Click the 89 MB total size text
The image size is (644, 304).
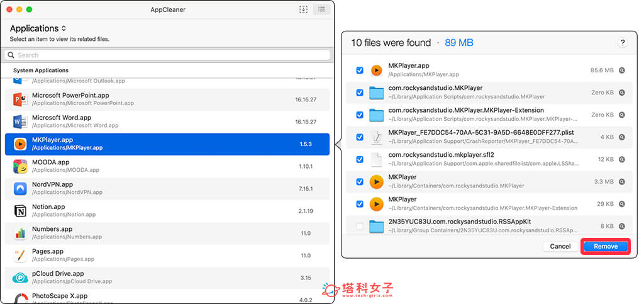point(458,43)
